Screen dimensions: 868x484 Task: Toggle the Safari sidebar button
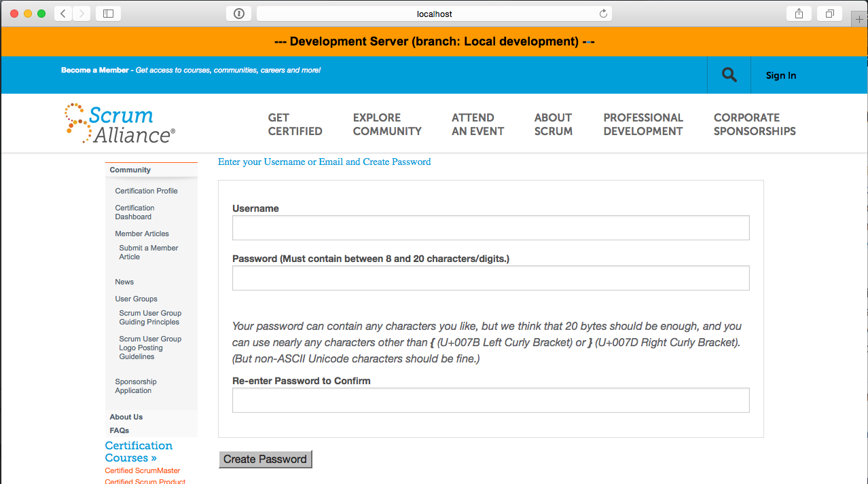coord(108,14)
